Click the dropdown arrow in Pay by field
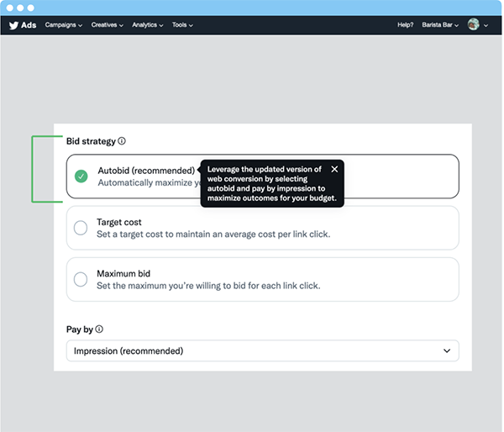 (x=447, y=350)
